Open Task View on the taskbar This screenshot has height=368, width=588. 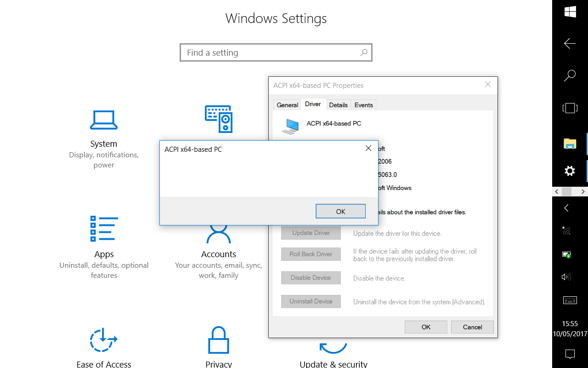pyautogui.click(x=570, y=109)
